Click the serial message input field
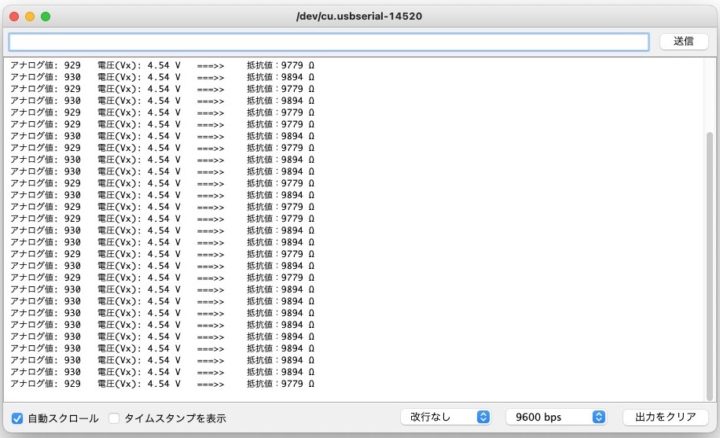 (328, 42)
